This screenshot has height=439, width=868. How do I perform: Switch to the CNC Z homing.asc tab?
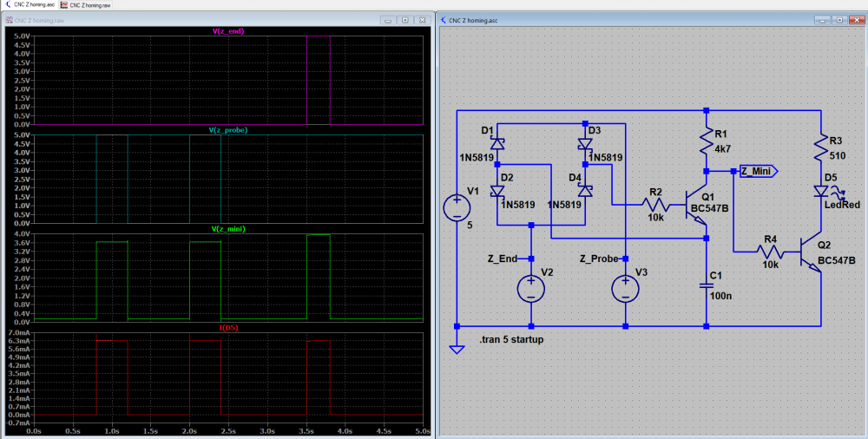tap(29, 4)
